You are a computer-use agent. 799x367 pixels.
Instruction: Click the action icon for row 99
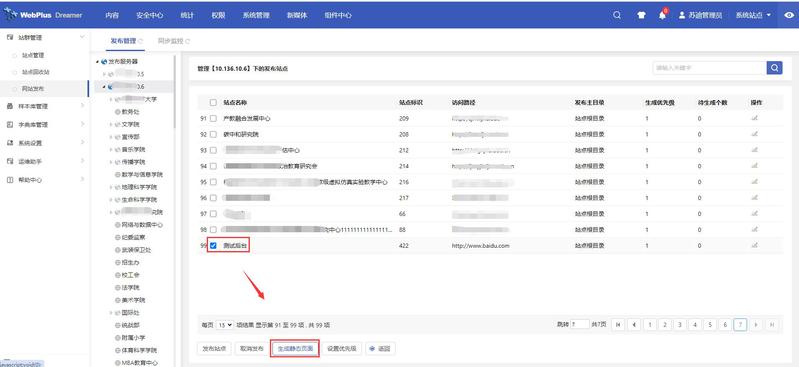tap(754, 245)
